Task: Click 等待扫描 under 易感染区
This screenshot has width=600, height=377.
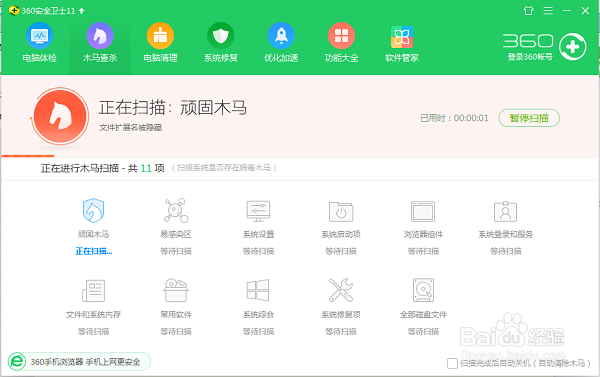Action: tap(176, 251)
